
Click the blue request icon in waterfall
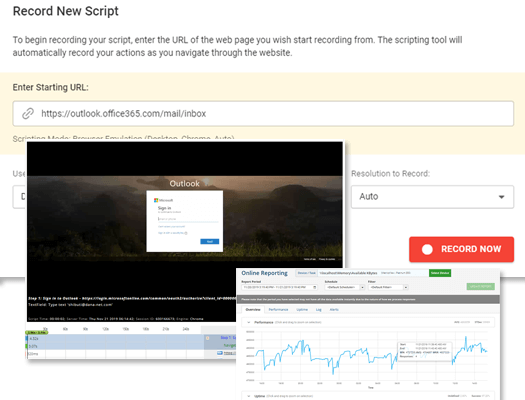point(220,353)
